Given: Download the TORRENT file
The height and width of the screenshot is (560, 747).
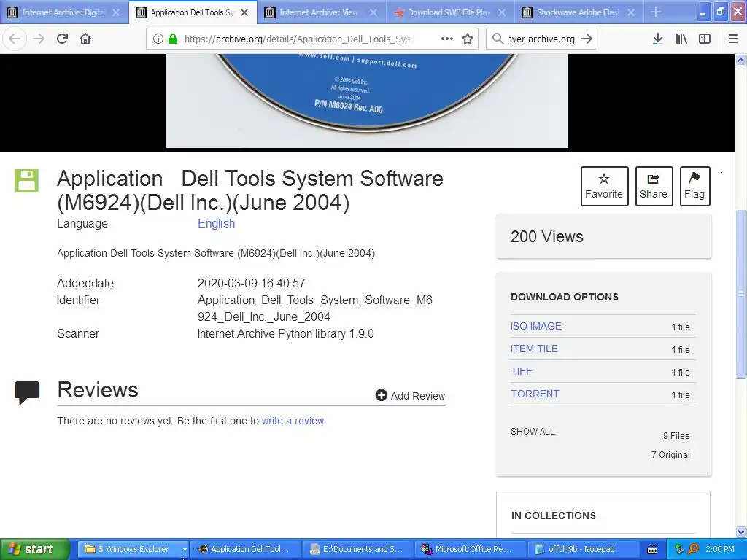Looking at the screenshot, I should point(535,394).
